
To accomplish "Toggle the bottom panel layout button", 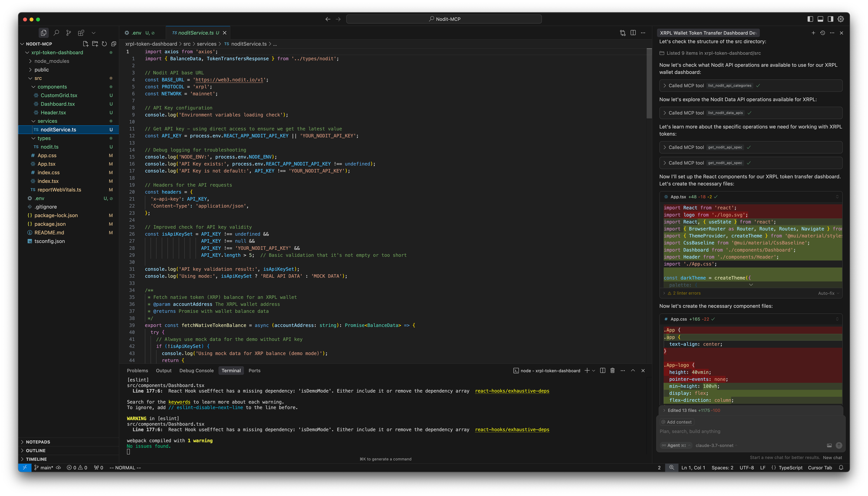I will [820, 19].
